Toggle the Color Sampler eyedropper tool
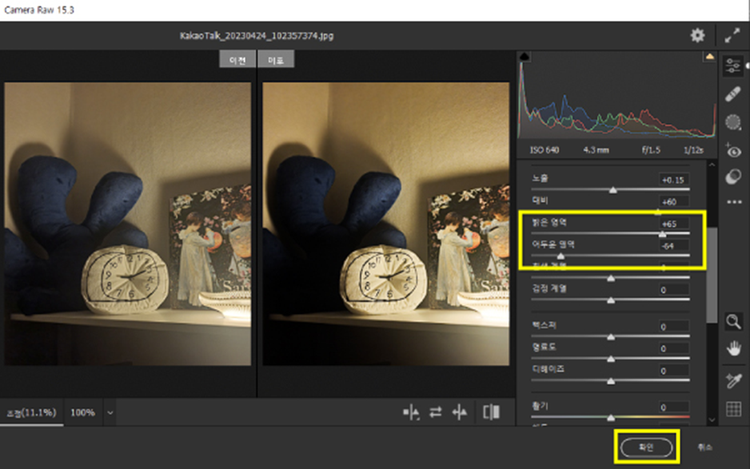Screen dimensions: 750x469 pyautogui.click(x=733, y=381)
